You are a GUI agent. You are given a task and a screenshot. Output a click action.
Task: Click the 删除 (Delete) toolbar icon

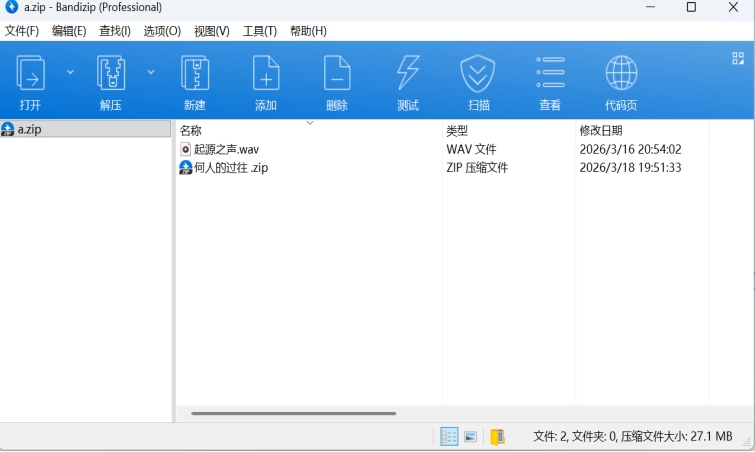337,73
